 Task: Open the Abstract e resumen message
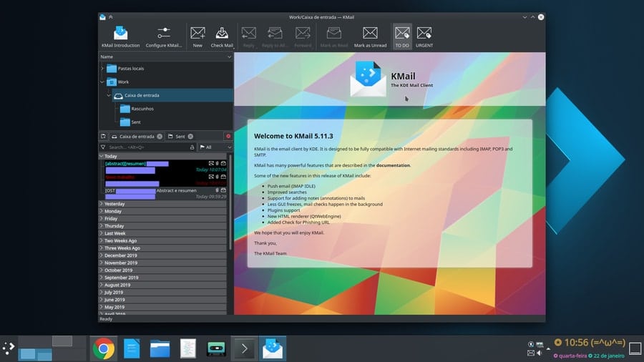tap(165, 194)
